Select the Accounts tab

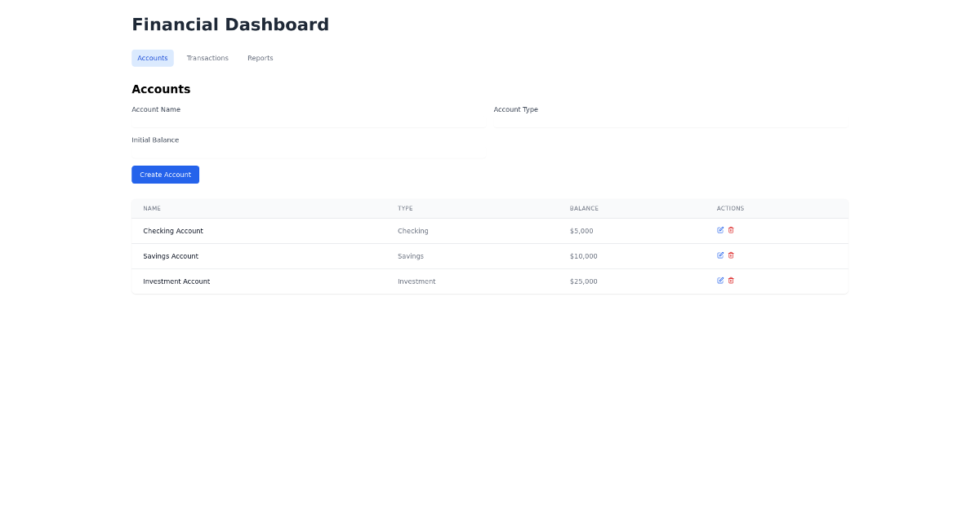click(x=153, y=58)
